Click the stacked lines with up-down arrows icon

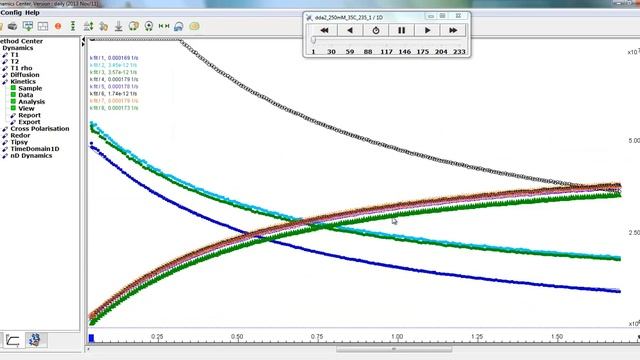coord(88,27)
